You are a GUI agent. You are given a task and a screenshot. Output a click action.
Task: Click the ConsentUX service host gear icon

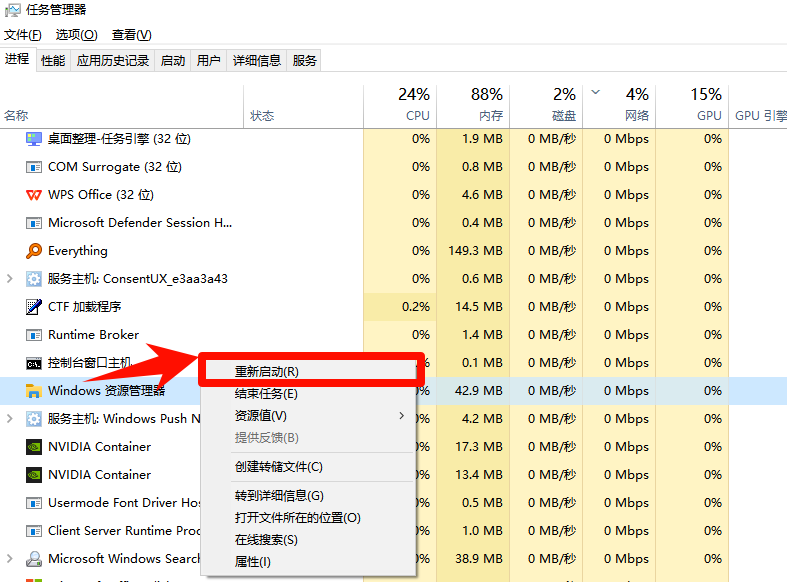(34, 279)
